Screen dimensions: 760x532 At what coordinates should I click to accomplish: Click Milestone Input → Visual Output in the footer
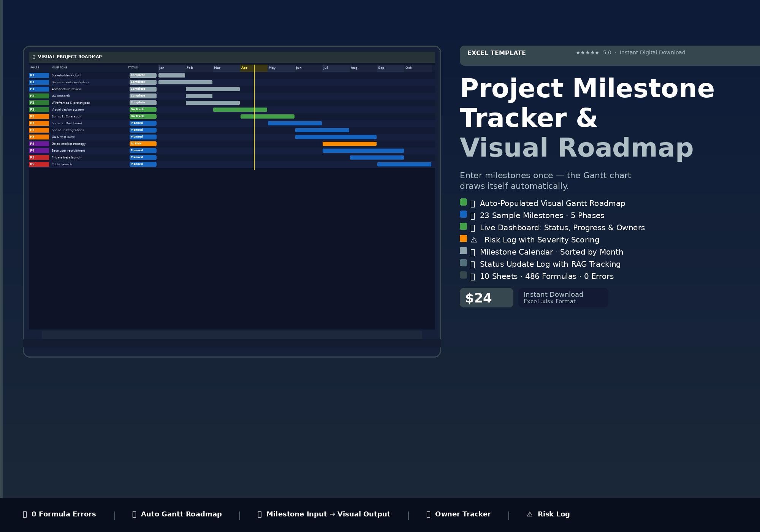point(328,514)
